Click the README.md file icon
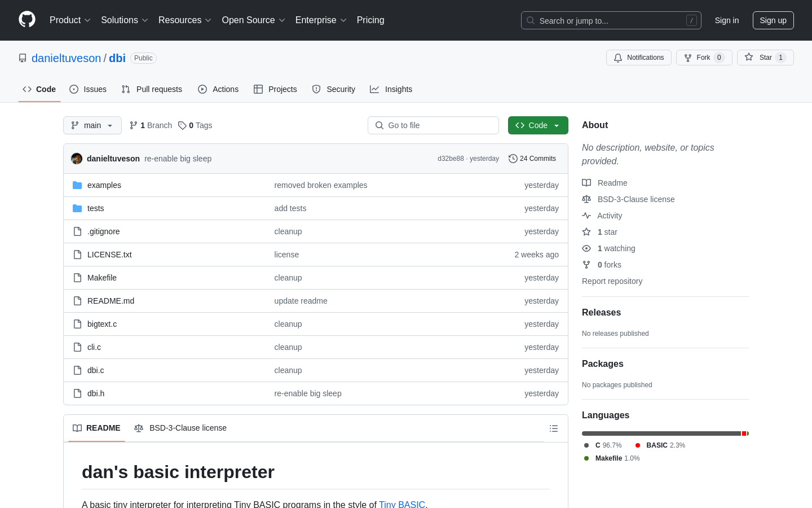Viewport: 812px width, 508px height. [x=77, y=301]
